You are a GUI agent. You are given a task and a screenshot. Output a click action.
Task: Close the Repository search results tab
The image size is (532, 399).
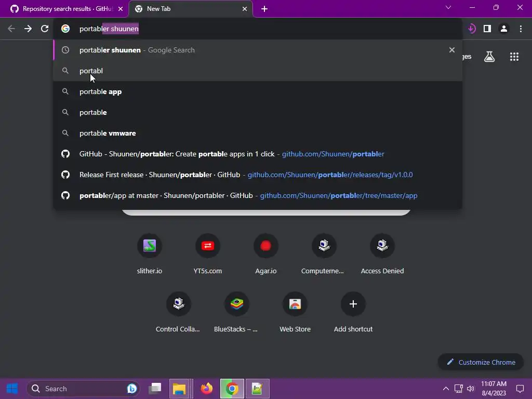click(121, 9)
